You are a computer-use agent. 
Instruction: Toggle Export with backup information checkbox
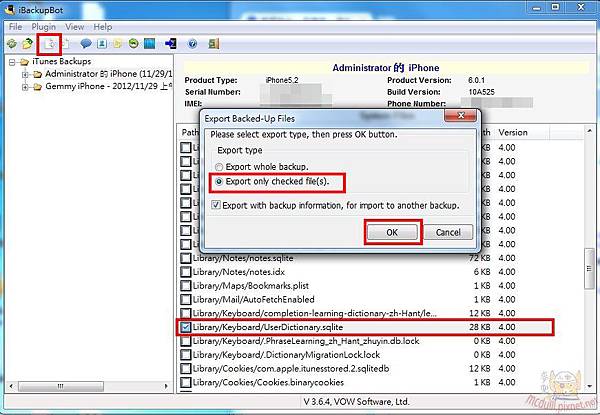click(216, 205)
